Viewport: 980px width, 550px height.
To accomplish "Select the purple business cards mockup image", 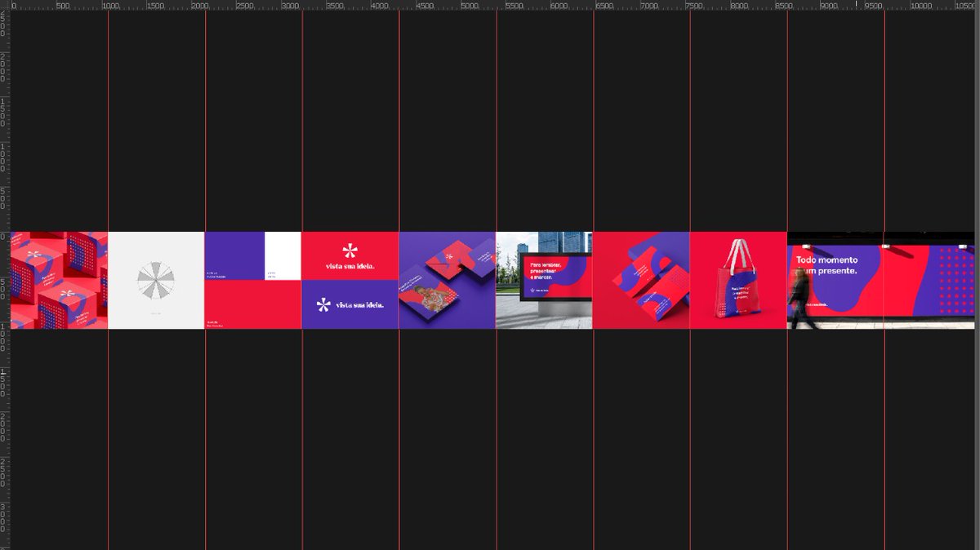I will (x=448, y=280).
